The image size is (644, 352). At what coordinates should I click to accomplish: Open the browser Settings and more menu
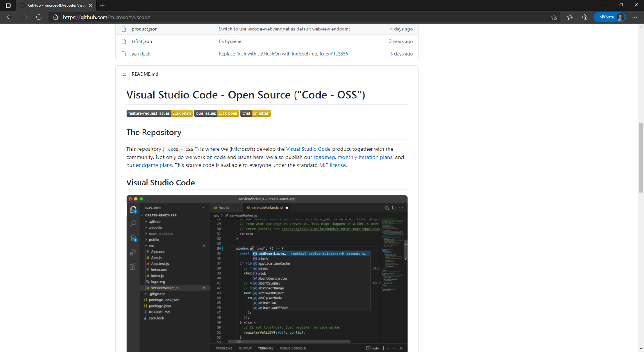(634, 17)
